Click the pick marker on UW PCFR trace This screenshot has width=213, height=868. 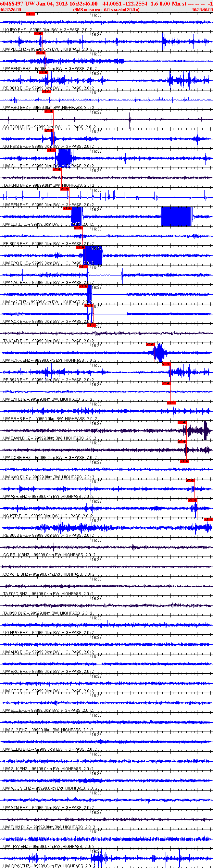coord(150,344)
